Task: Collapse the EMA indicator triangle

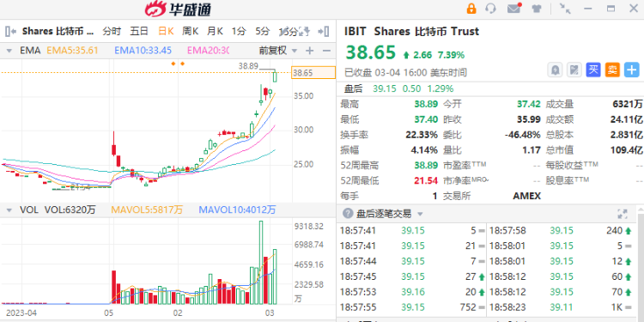Action: 9,51
